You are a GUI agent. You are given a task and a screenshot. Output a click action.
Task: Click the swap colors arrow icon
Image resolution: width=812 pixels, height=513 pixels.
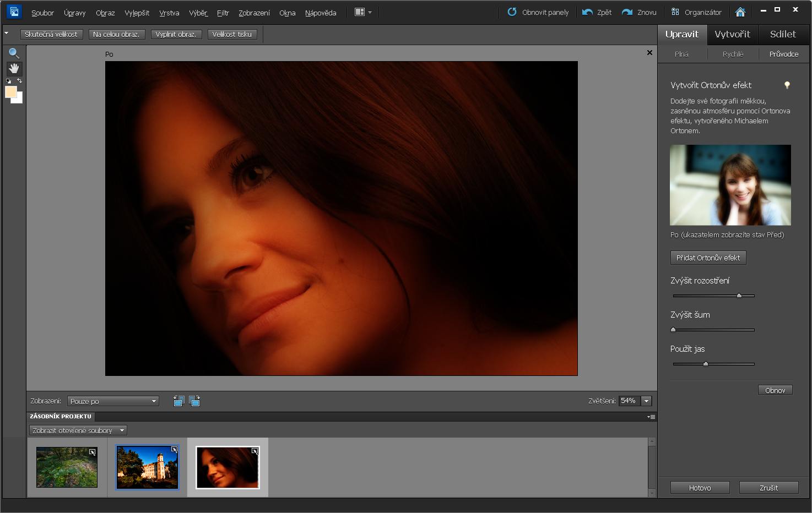click(19, 81)
